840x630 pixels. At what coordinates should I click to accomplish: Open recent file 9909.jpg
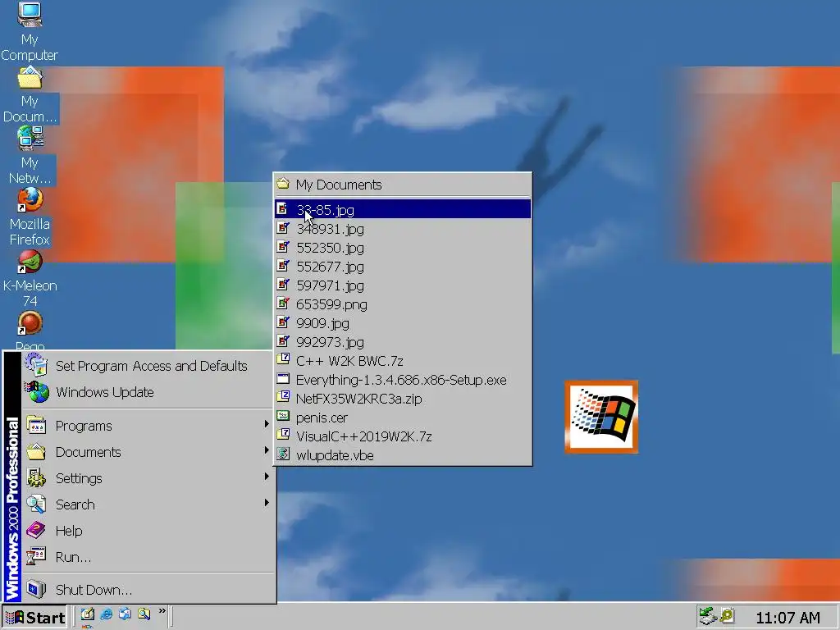point(403,323)
